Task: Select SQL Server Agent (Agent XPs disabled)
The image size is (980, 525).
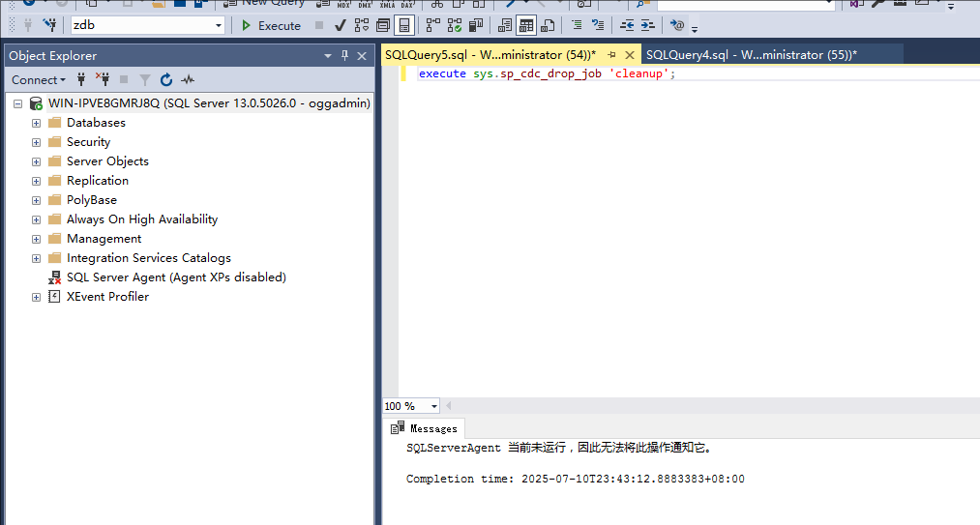Action: (x=176, y=277)
